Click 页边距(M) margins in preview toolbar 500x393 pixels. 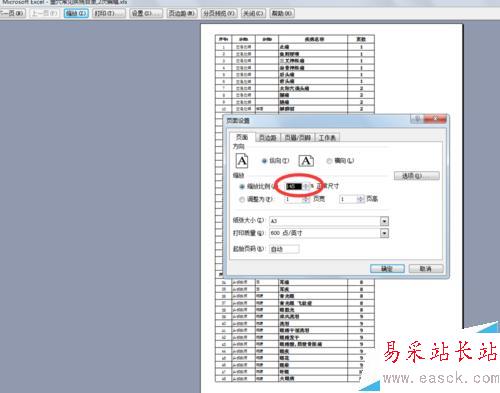182,13
